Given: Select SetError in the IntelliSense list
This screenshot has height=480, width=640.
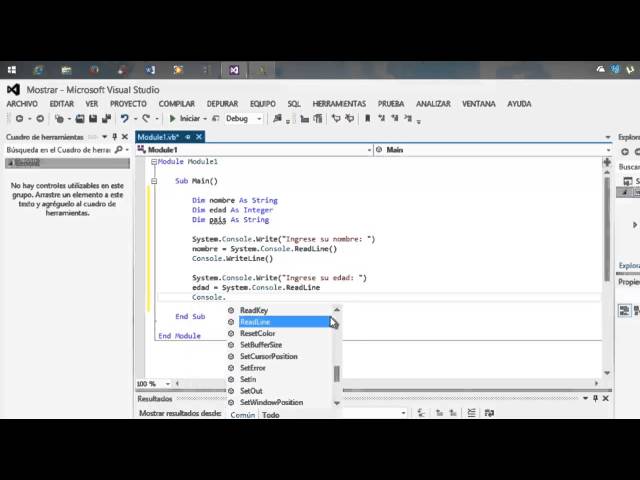Looking at the screenshot, I should pyautogui.click(x=253, y=368).
